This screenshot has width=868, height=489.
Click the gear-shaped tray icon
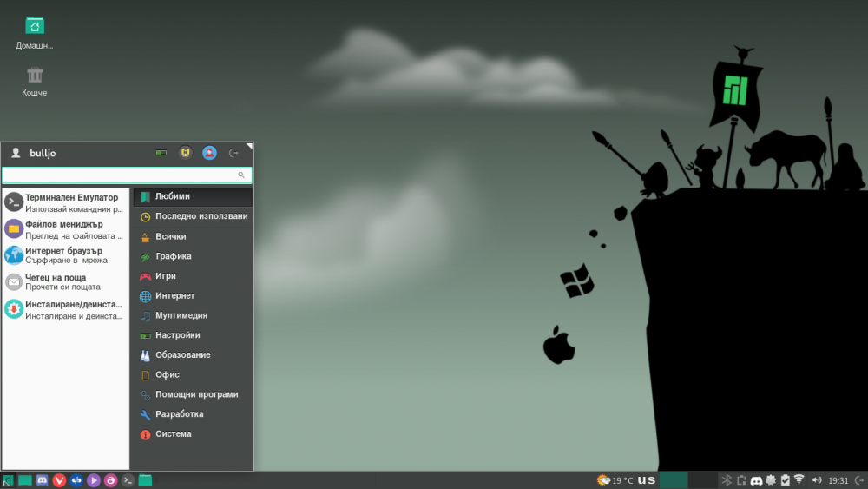pyautogui.click(x=771, y=480)
